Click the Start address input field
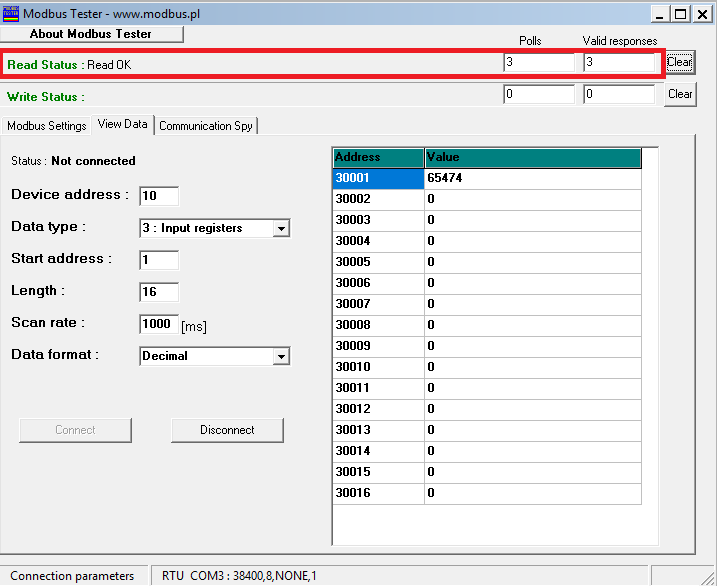 point(159,260)
